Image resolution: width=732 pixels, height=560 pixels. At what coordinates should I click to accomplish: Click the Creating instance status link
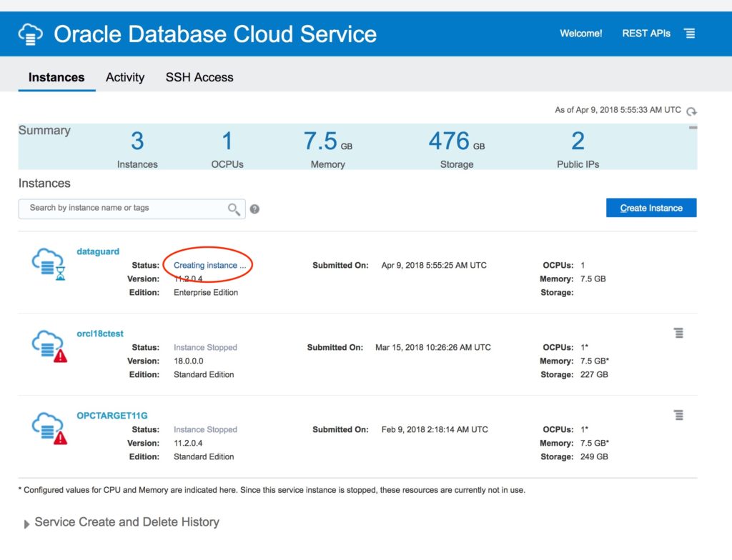[209, 265]
